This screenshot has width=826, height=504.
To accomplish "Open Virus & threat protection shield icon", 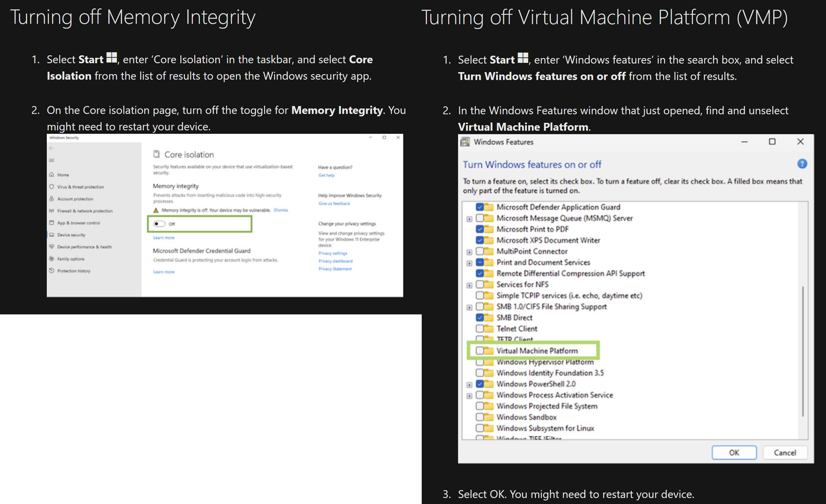I will tap(51, 187).
